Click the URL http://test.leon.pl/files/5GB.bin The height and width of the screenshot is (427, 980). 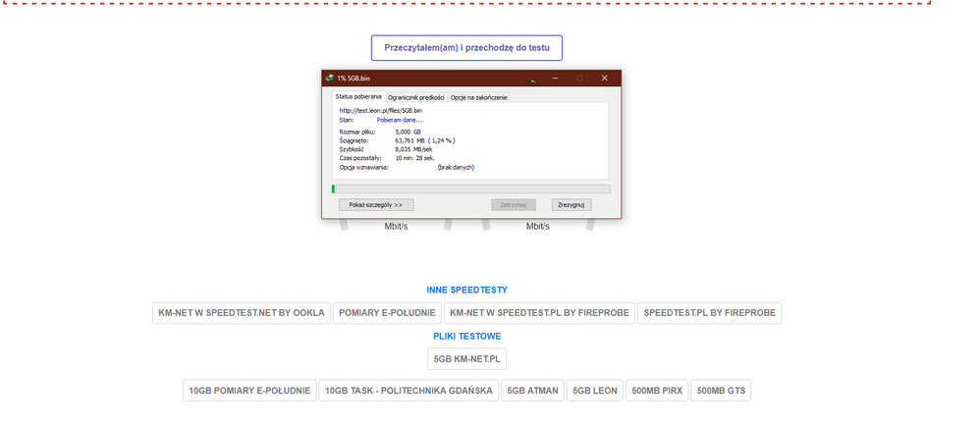[x=381, y=111]
